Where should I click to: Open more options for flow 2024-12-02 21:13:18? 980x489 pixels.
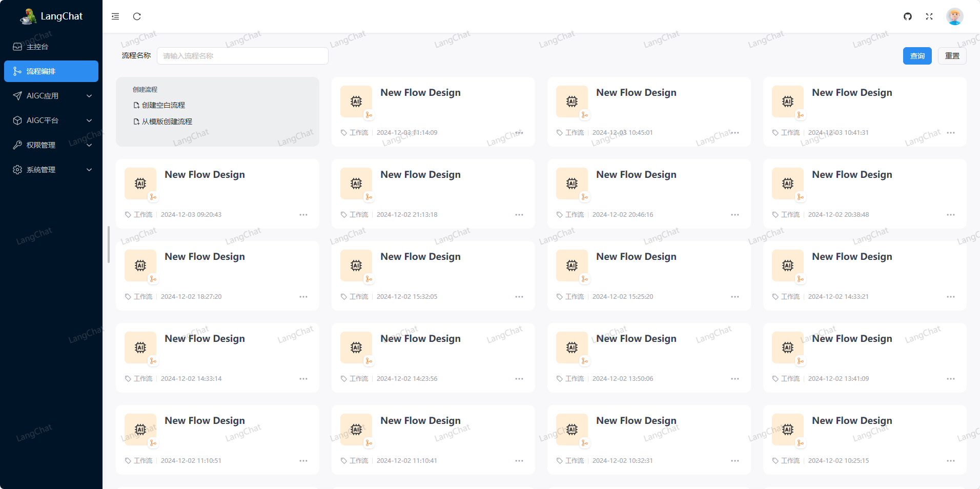point(519,215)
